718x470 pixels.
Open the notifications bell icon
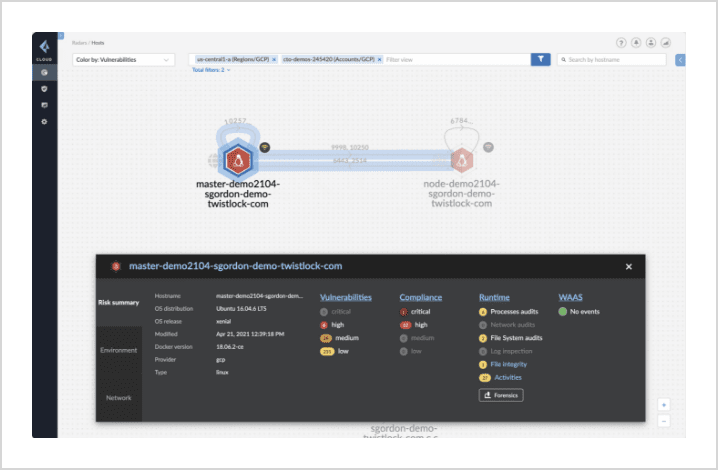pos(636,43)
